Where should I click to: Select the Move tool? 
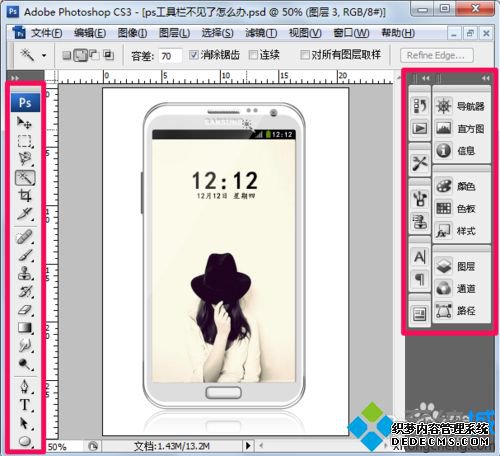pos(25,123)
